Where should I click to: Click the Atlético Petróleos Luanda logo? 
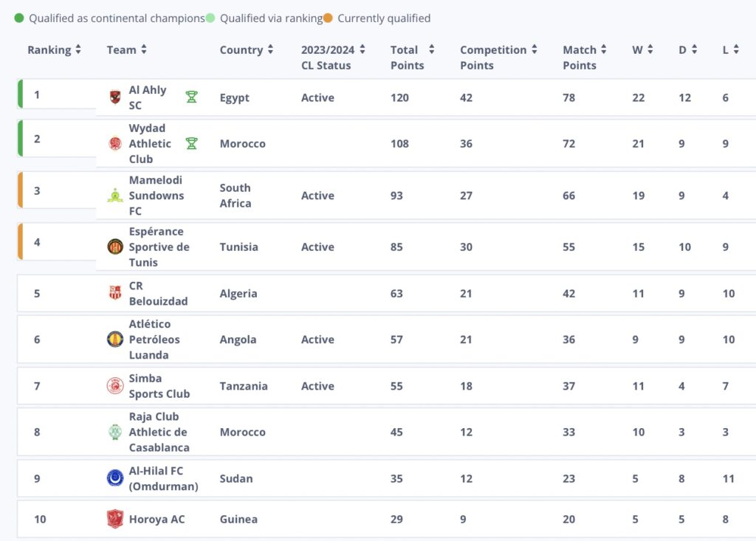coord(115,340)
